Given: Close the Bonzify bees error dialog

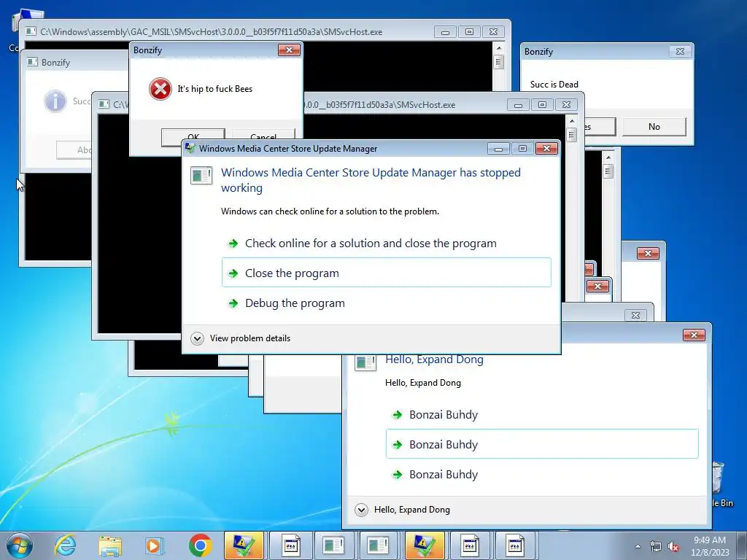Looking at the screenshot, I should [289, 50].
